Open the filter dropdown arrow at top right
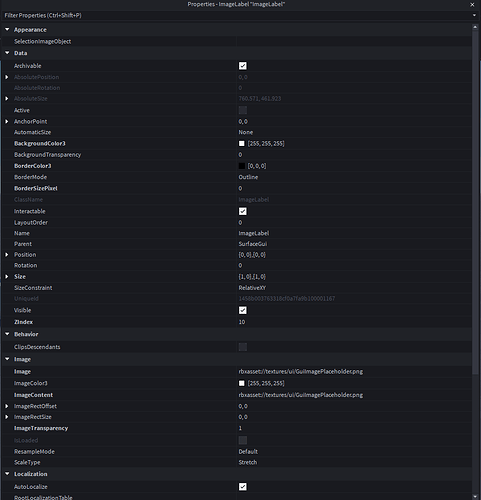The height and width of the screenshot is (500, 481). 474,15
